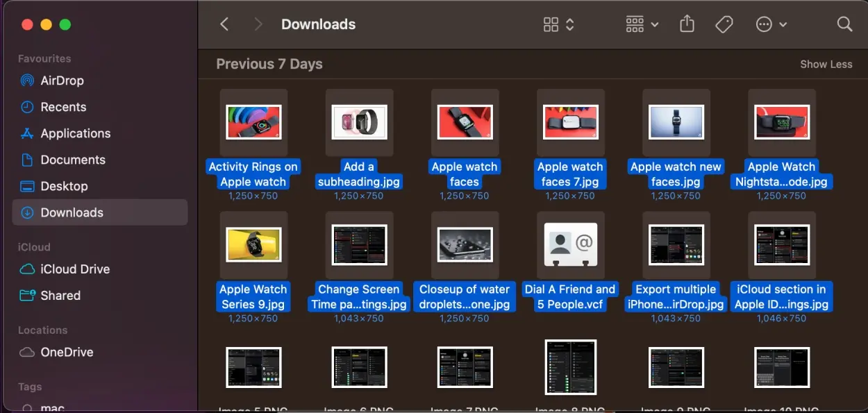The width and height of the screenshot is (868, 413).
Task: Toggle the icon view layout switcher
Action: click(549, 24)
